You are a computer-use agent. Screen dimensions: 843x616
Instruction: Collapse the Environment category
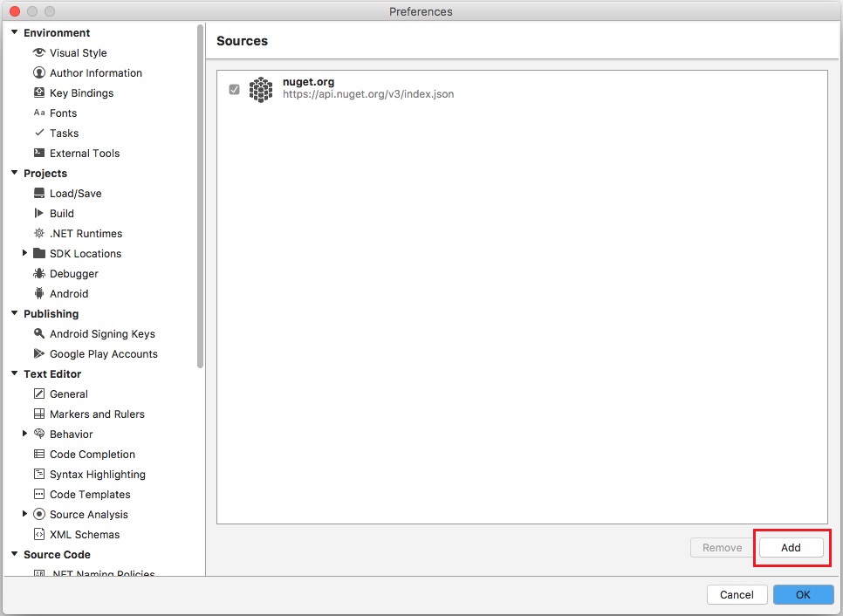click(14, 33)
